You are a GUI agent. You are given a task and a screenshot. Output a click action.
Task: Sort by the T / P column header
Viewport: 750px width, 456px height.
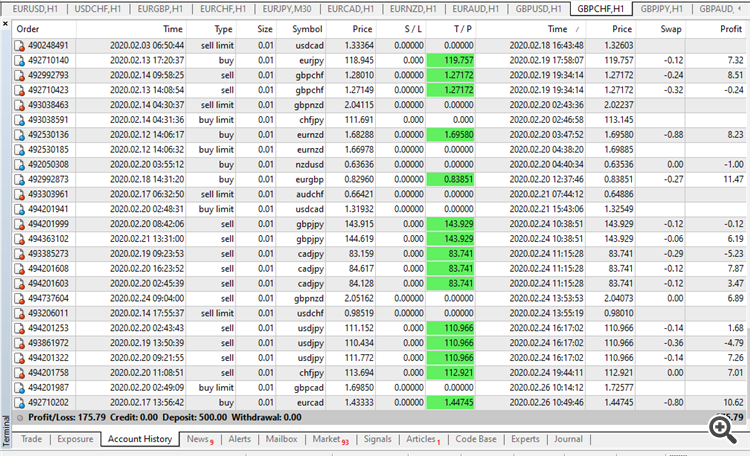tap(451, 29)
